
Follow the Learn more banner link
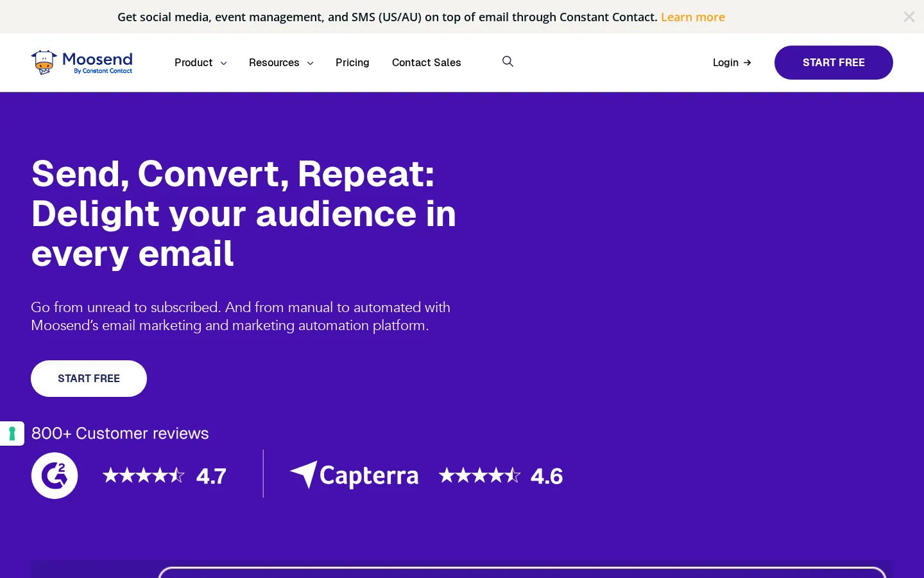(x=693, y=17)
